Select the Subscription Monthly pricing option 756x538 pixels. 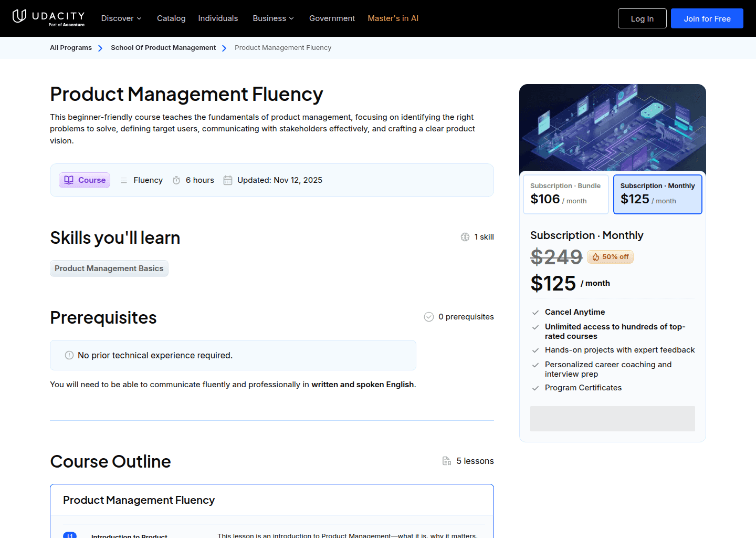coord(657,194)
